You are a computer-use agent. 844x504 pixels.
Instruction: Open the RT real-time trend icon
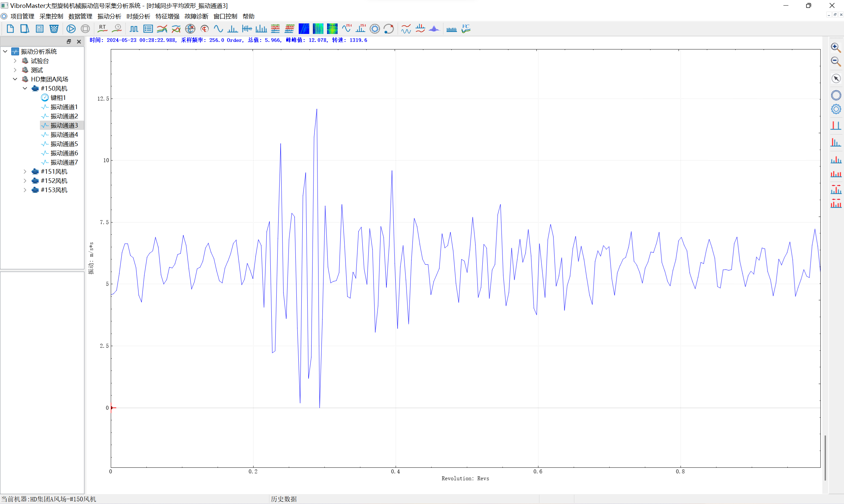[102, 29]
